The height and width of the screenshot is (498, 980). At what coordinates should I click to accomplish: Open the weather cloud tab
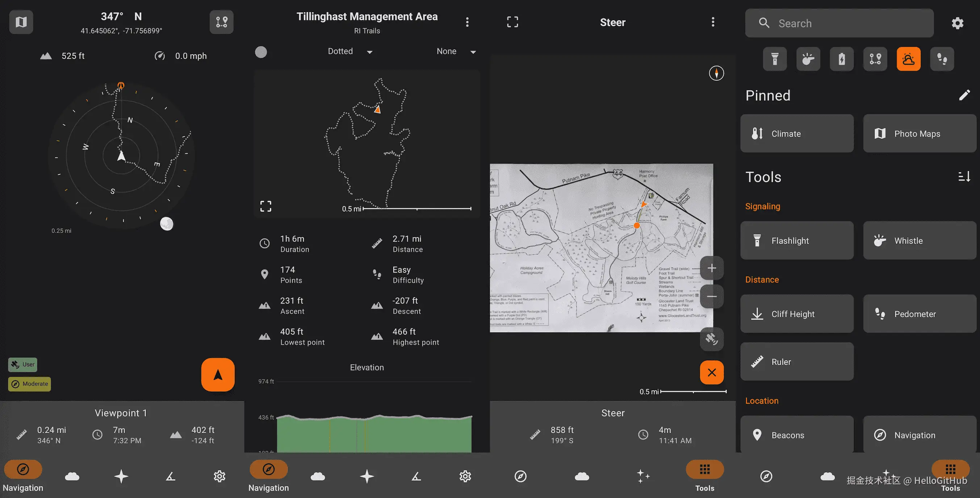pyautogui.click(x=72, y=476)
